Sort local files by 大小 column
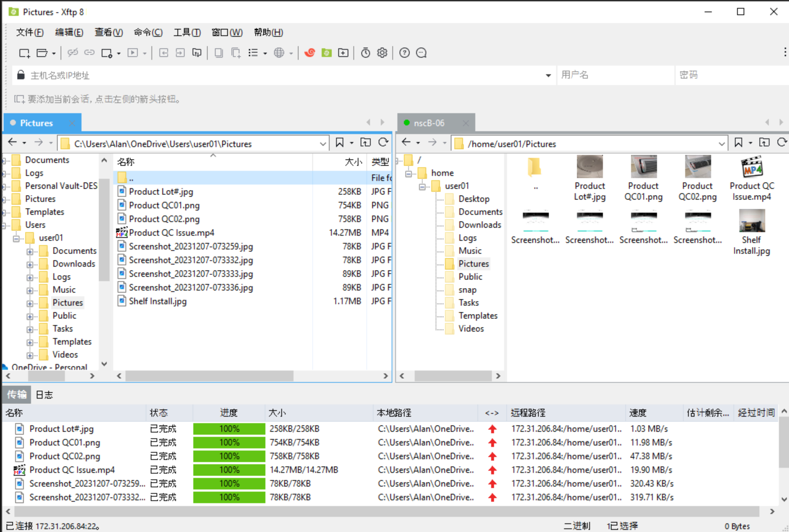 (340, 162)
